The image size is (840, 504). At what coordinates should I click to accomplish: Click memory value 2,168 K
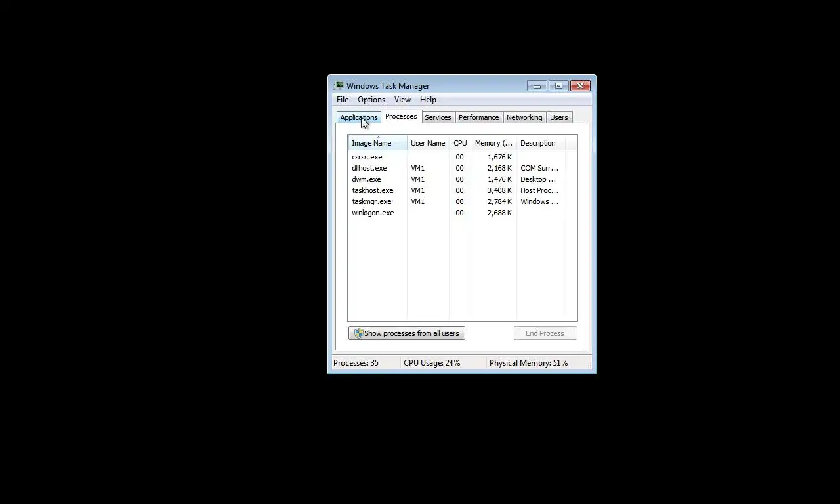499,168
